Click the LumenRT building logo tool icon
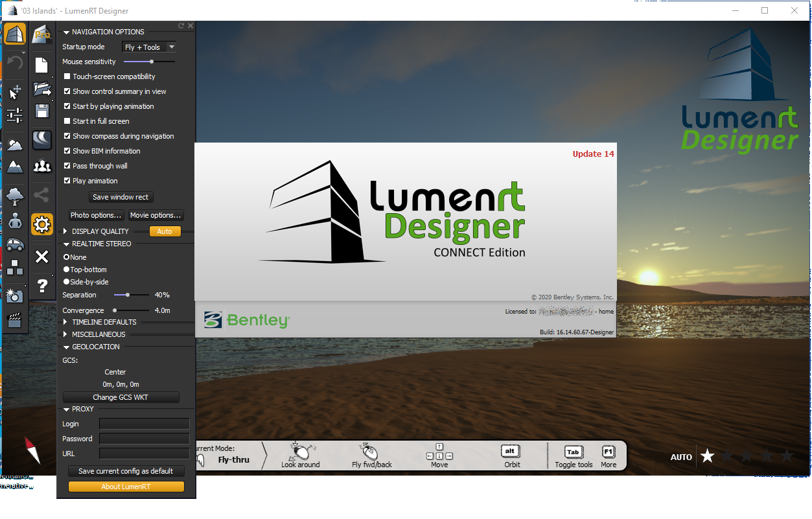 15,34
